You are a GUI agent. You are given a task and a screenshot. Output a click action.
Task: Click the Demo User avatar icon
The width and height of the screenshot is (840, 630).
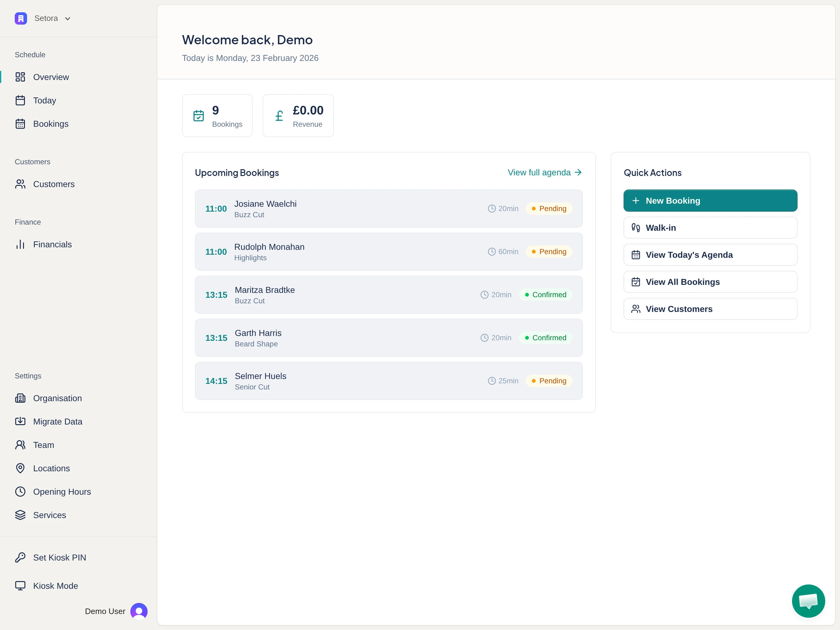[139, 611]
